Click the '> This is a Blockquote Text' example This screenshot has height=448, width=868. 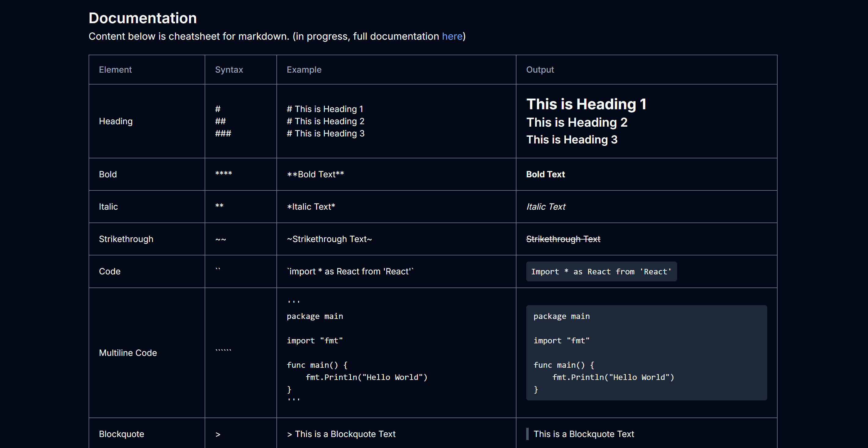341,434
